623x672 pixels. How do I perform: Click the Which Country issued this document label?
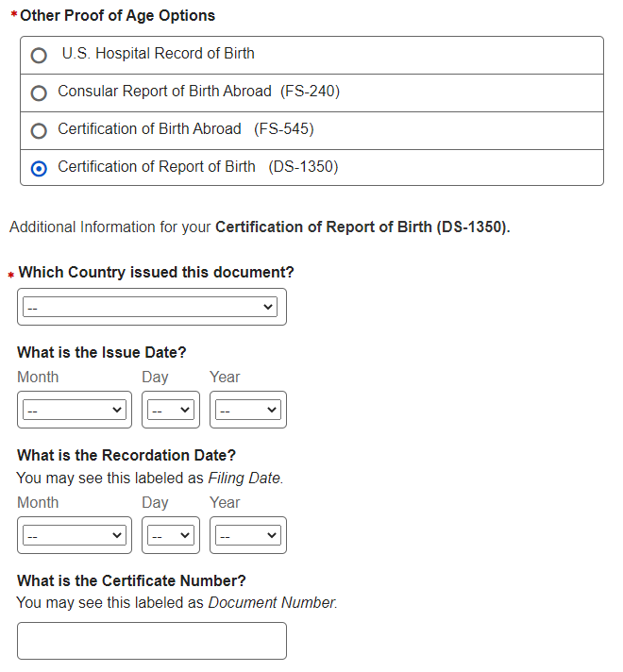[x=156, y=273]
